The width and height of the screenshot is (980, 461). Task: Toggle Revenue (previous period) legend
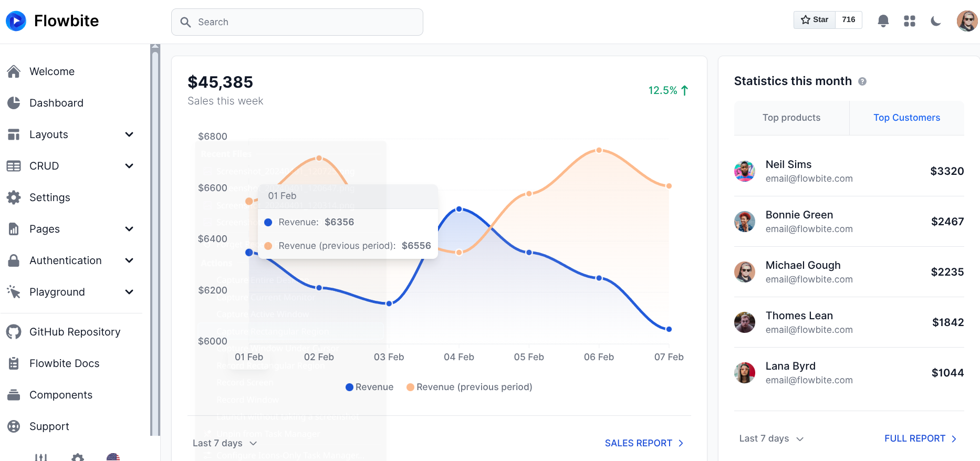[x=470, y=387]
